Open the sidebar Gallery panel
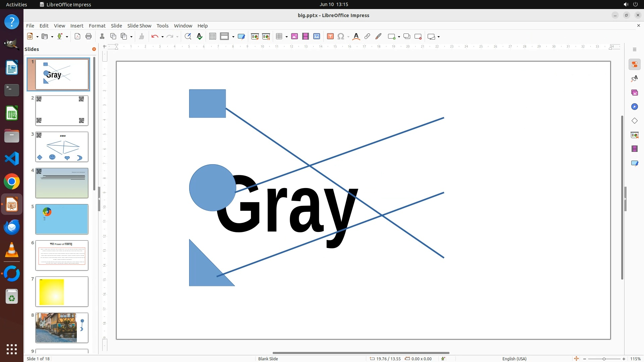 point(634,93)
